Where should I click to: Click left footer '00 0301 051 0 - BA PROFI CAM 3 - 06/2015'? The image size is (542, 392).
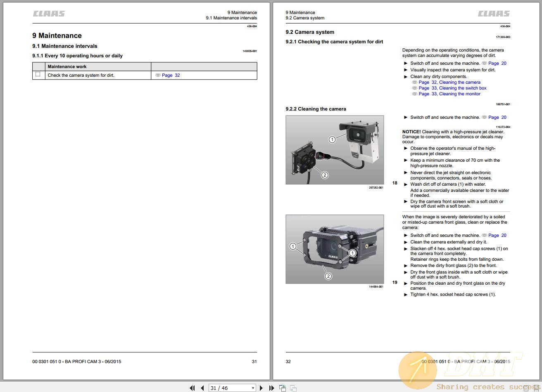(x=77, y=361)
